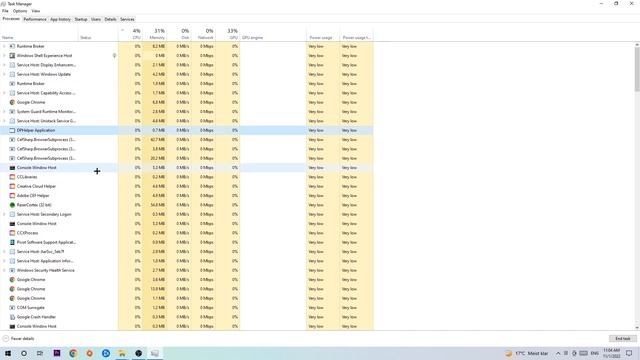Click the Windows Security Health Service icon

pos(12,270)
